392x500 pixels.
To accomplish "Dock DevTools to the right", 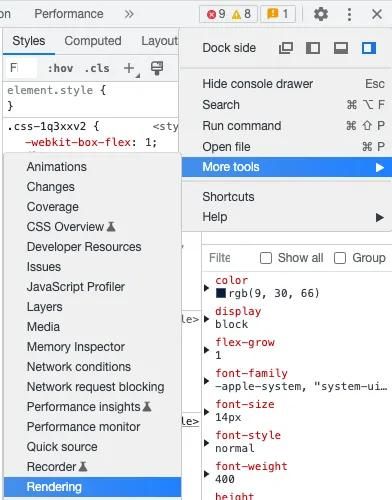I will pos(369,48).
